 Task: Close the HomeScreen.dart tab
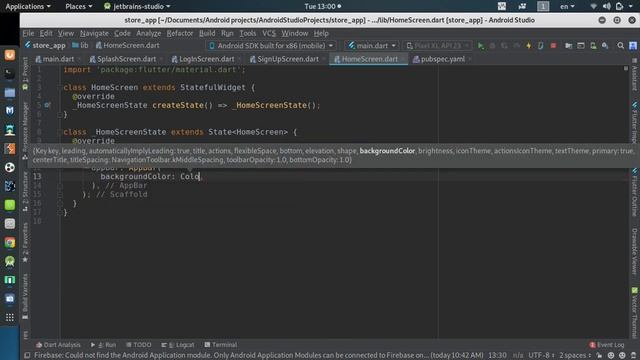[x=403, y=59]
